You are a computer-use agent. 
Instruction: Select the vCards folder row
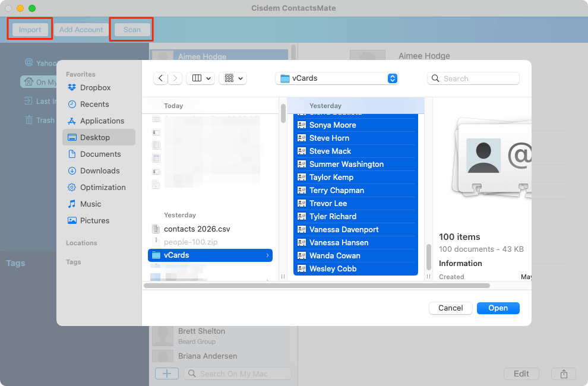(210, 255)
